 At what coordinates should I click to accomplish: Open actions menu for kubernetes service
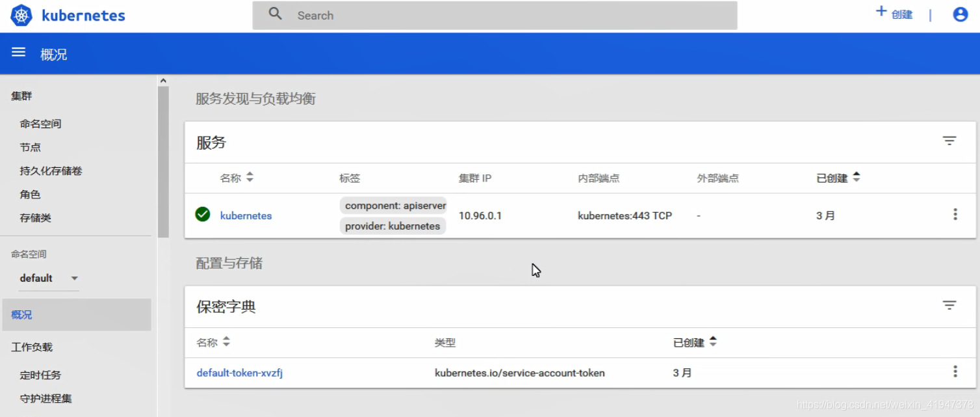tap(955, 215)
